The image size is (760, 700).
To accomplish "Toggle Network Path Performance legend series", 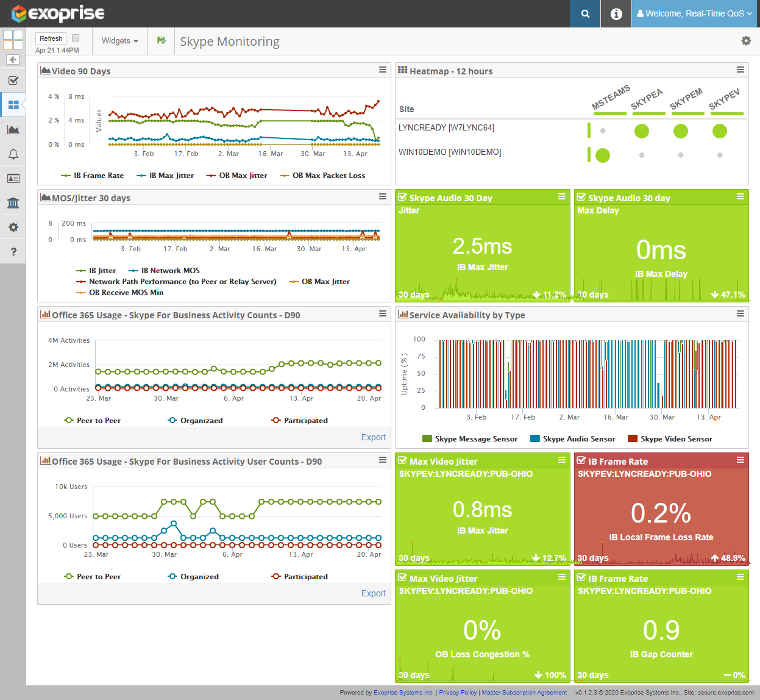I will coord(176,282).
